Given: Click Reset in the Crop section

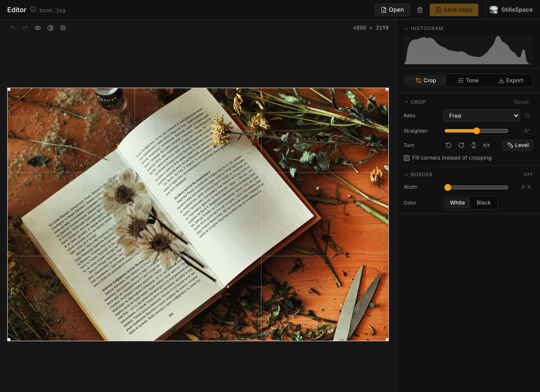Looking at the screenshot, I should 521,102.
